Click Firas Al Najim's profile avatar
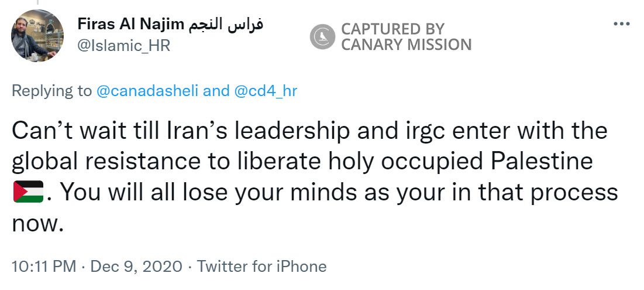644x290 pixels. pos(37,36)
